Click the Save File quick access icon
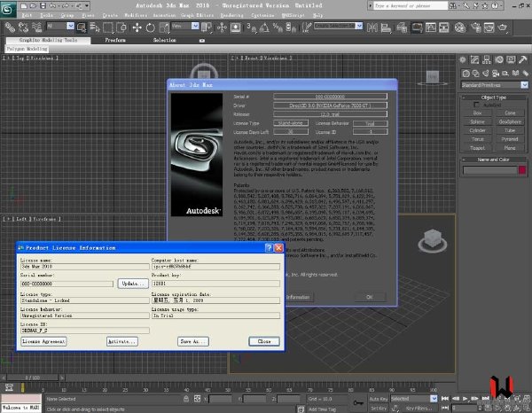The width and height of the screenshot is (532, 413). click(x=43, y=6)
